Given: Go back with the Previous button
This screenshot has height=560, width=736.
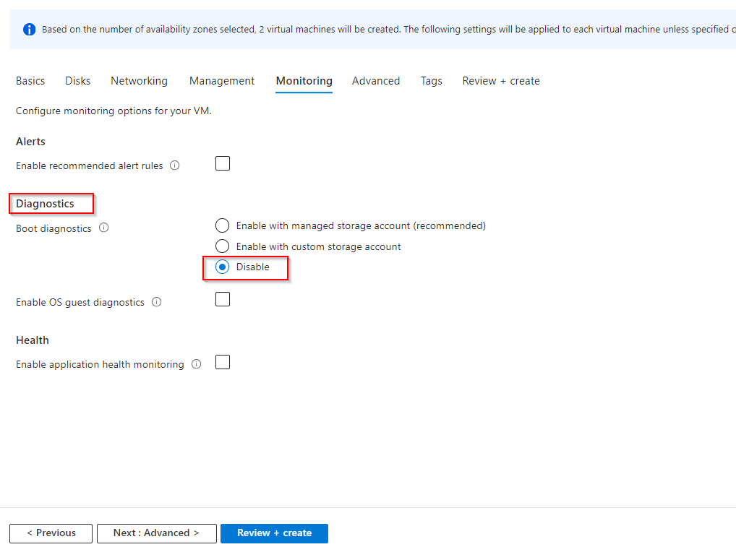Looking at the screenshot, I should point(51,533).
